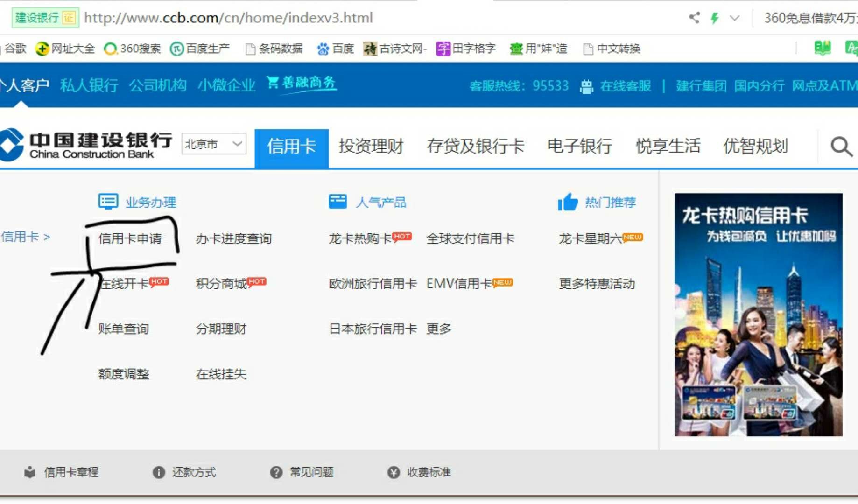Viewport: 858px width, 504px height.
Task: Open 办卡进度查询
Action: (x=233, y=238)
